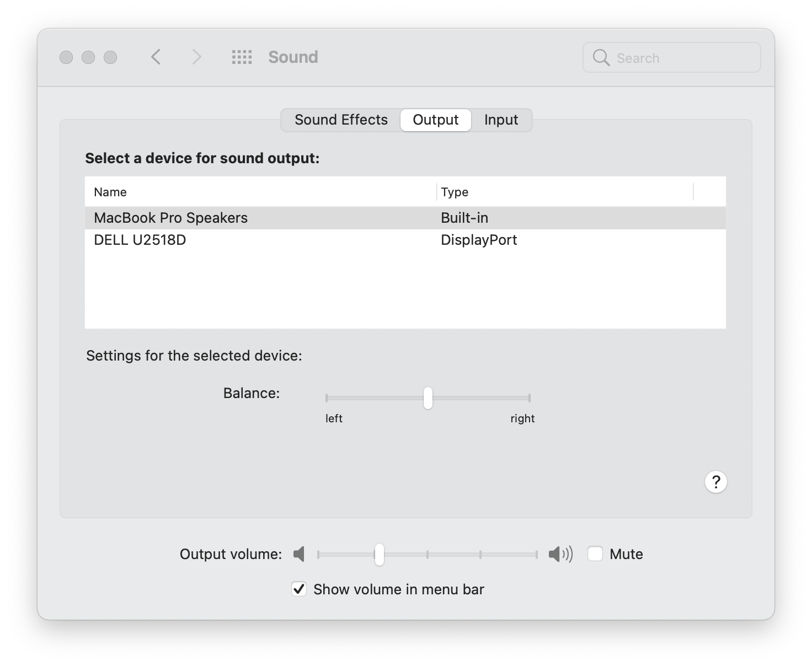Screen dimensions: 812x666
Task: Minimize the Sound window
Action: click(88, 57)
